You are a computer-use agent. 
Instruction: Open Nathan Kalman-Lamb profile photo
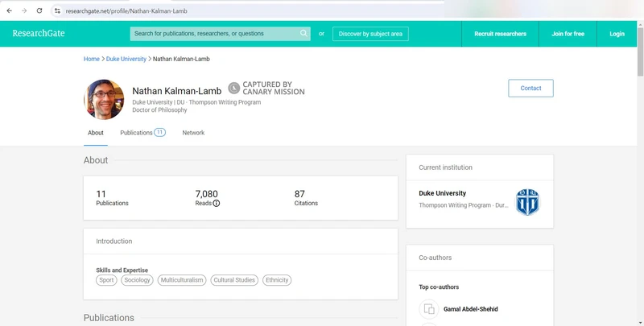point(104,99)
